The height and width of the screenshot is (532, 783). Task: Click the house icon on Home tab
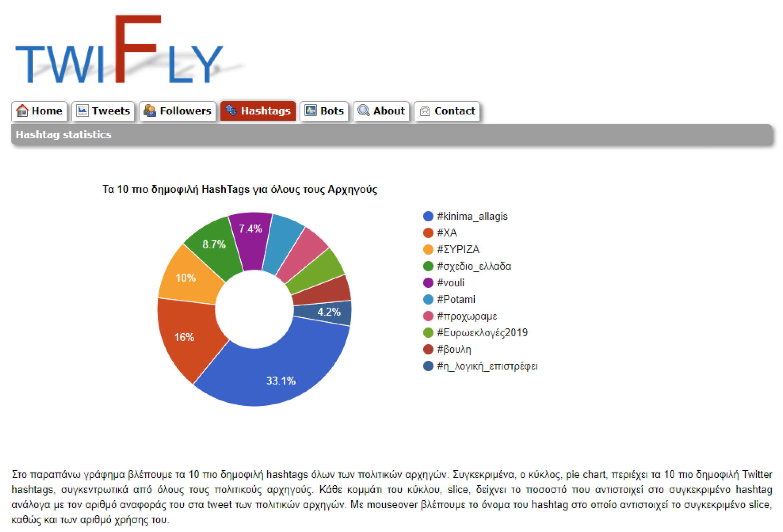(x=22, y=111)
